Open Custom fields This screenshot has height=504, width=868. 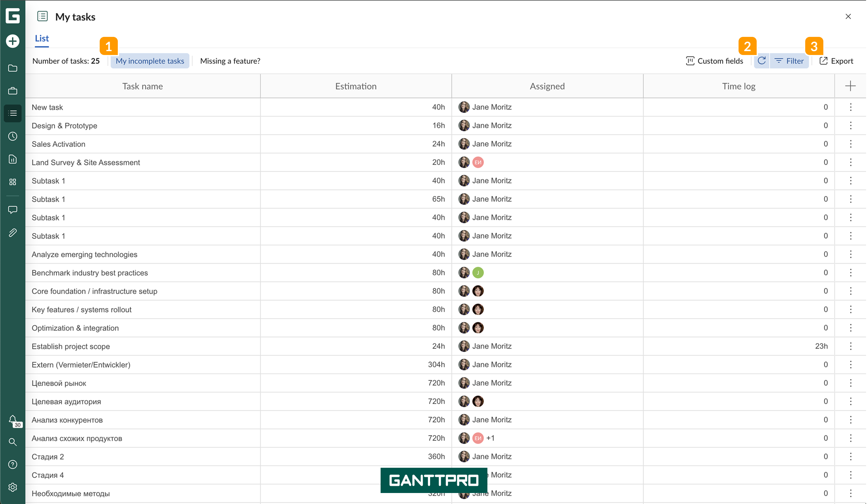(x=714, y=61)
